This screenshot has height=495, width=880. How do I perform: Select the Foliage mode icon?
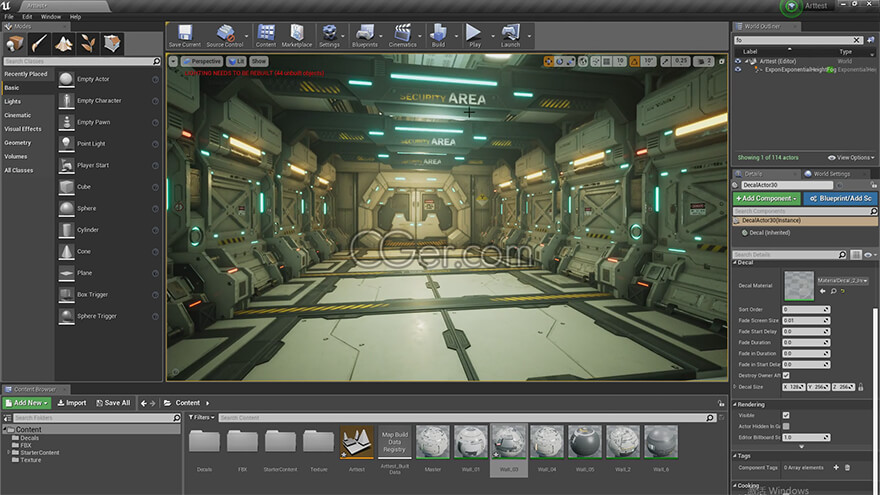point(88,43)
